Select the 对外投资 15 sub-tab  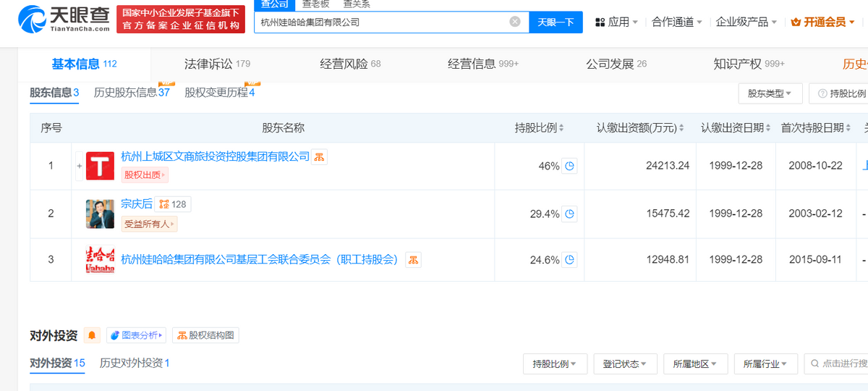click(x=57, y=363)
